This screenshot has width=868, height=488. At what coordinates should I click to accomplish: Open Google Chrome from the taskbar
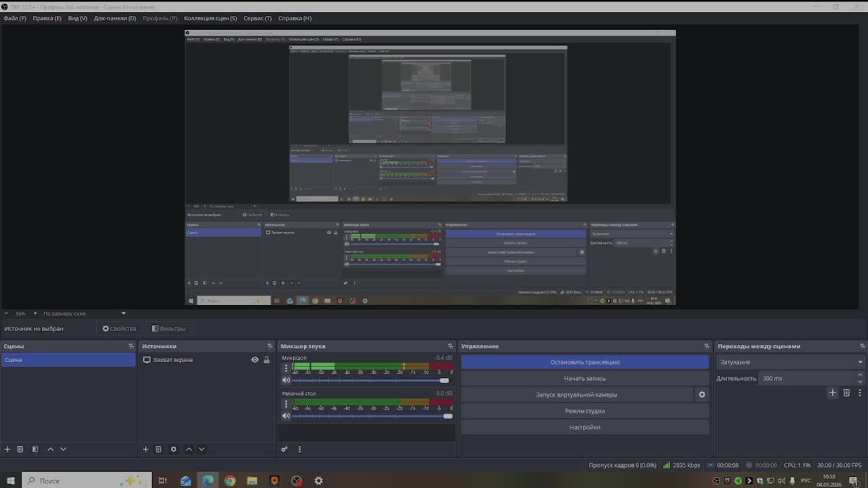pyautogui.click(x=230, y=481)
